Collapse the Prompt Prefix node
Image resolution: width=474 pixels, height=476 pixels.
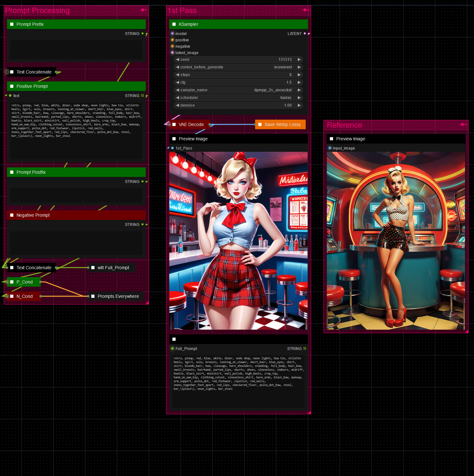[x=12, y=24]
